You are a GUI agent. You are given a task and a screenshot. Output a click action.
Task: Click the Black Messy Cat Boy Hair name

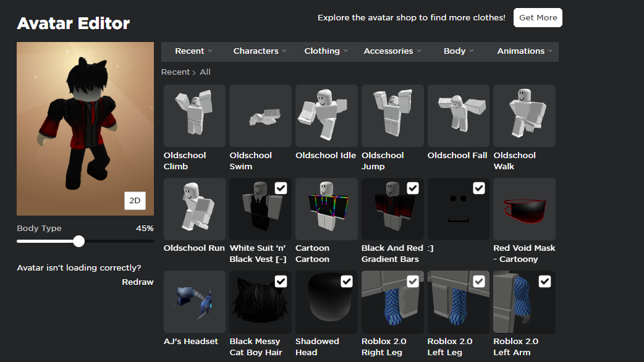pyautogui.click(x=256, y=347)
